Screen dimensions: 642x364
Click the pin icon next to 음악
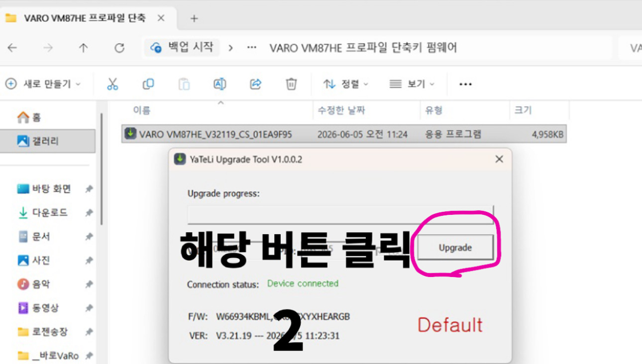click(89, 284)
